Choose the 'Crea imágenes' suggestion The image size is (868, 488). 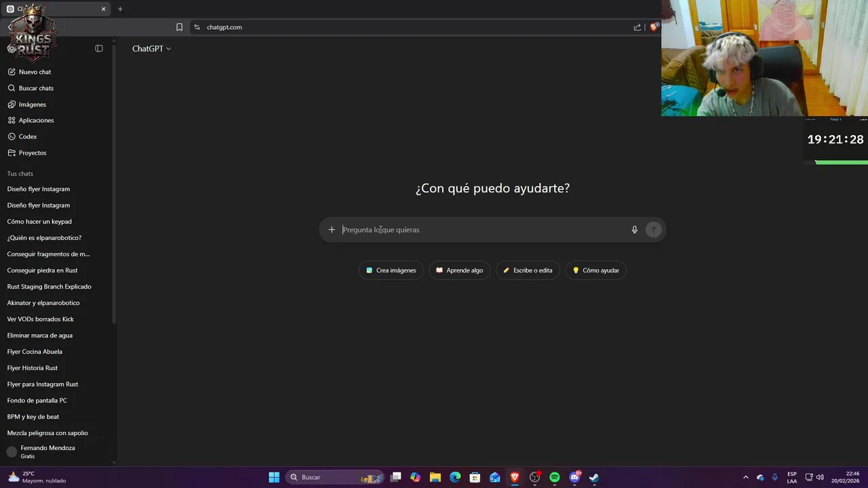391,270
